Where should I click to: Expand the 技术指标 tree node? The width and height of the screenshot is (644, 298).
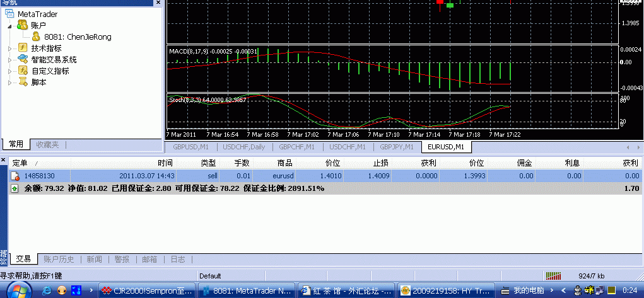pyautogui.click(x=9, y=49)
